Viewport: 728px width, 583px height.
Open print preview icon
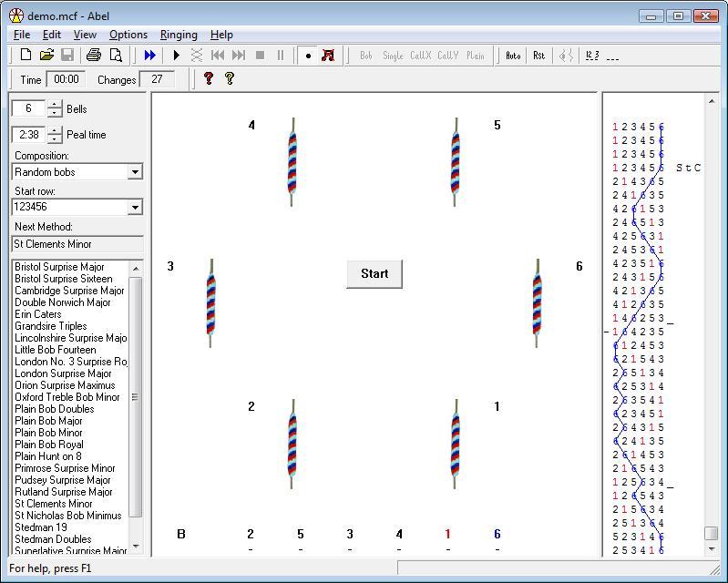(x=116, y=56)
